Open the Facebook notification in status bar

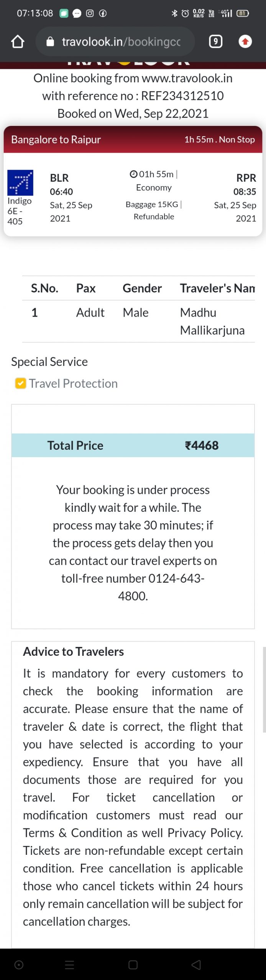(x=103, y=13)
